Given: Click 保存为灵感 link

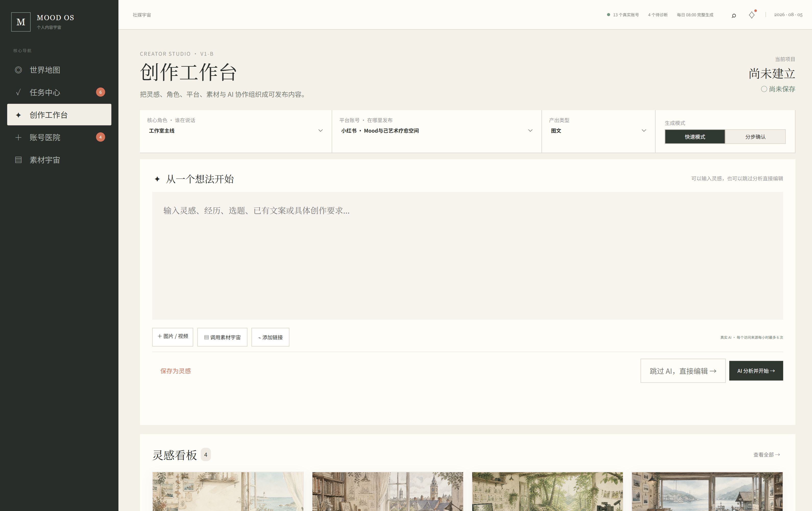Looking at the screenshot, I should coord(175,371).
